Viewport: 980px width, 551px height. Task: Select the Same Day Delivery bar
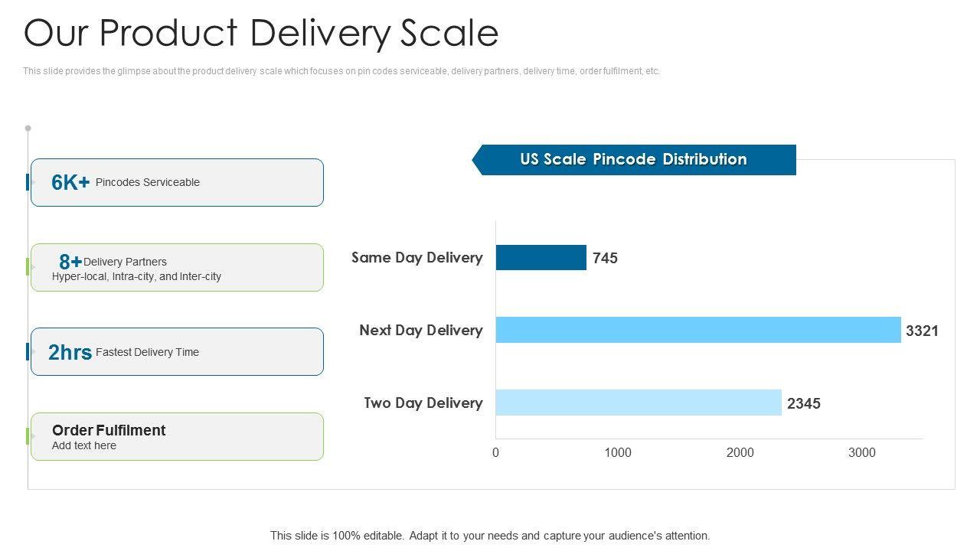point(541,258)
